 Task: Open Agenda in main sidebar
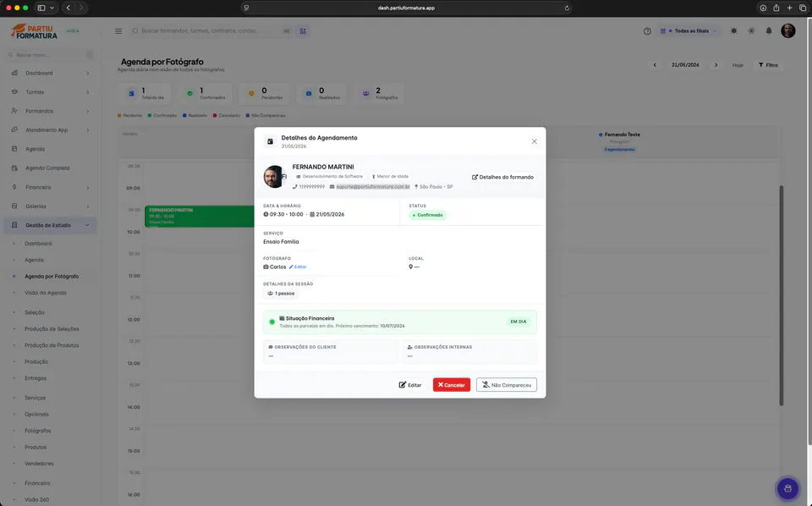point(50,149)
